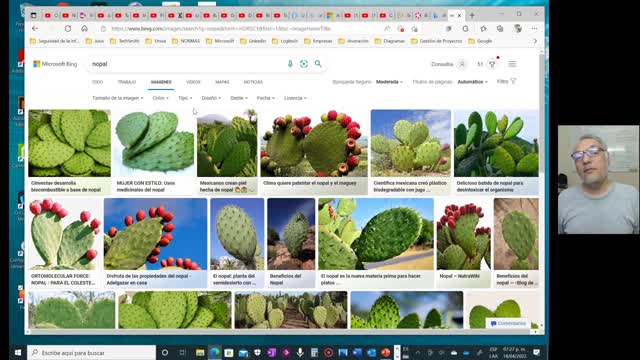
Task: Open the TechSmith bookmarks folder
Action: [125, 41]
